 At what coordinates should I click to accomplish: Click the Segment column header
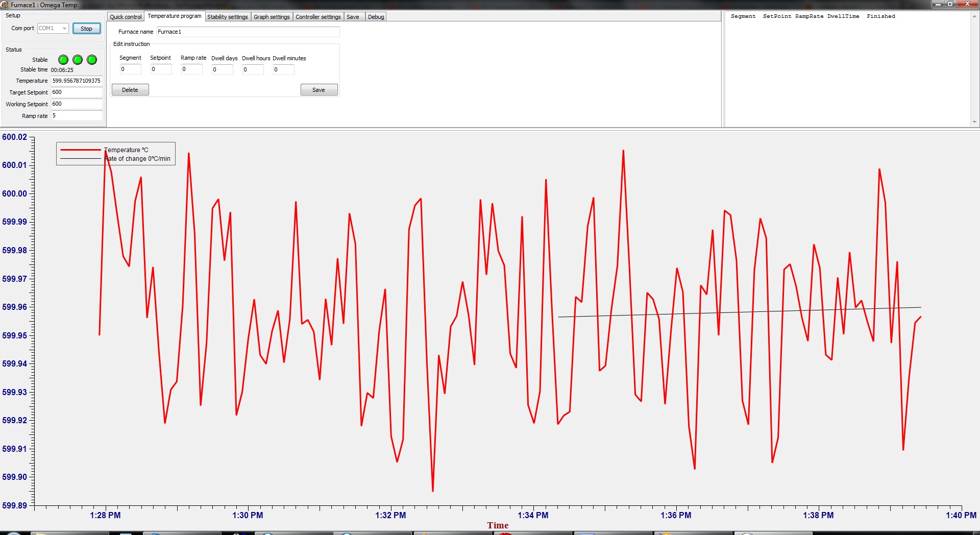click(743, 16)
